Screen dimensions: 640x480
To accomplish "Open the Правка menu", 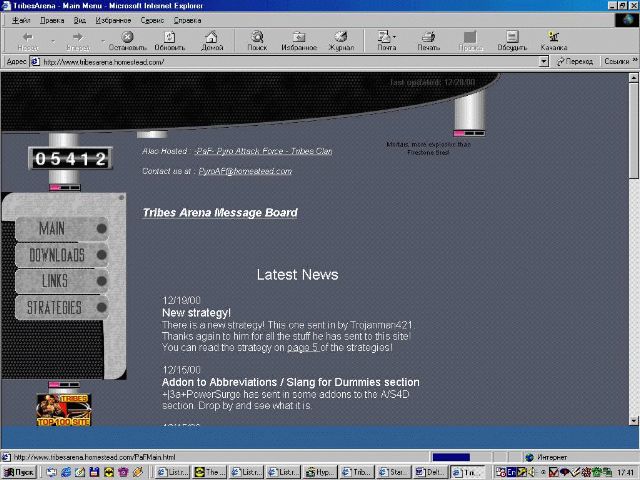I will click(52, 20).
